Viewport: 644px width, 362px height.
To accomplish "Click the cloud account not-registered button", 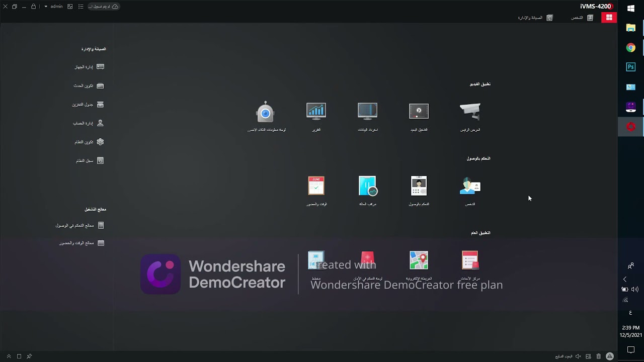I will [103, 7].
